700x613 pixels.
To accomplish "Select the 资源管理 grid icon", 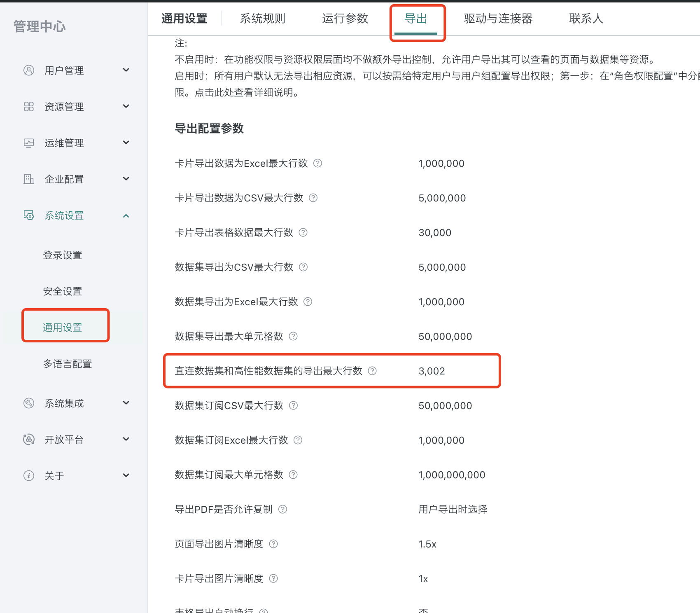I will coord(29,106).
